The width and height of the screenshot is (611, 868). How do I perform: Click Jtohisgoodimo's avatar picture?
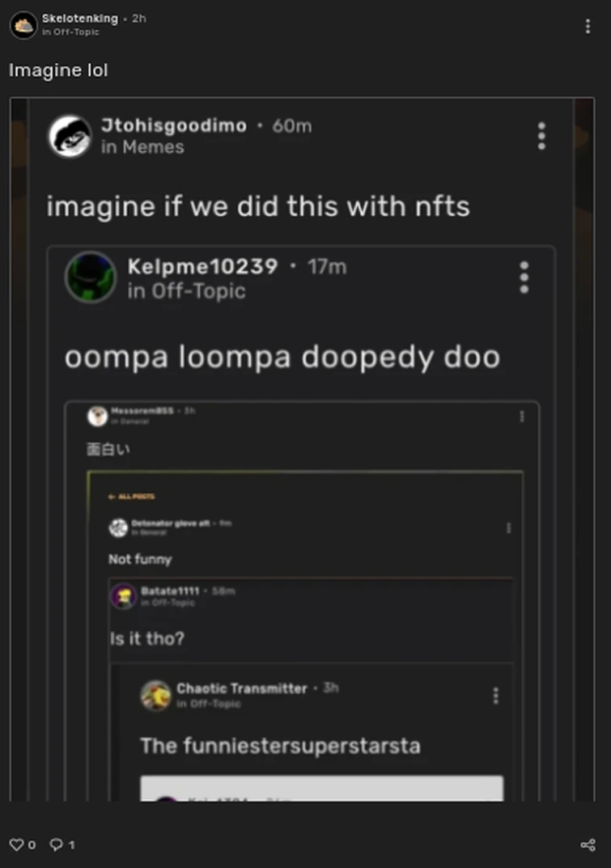click(70, 136)
